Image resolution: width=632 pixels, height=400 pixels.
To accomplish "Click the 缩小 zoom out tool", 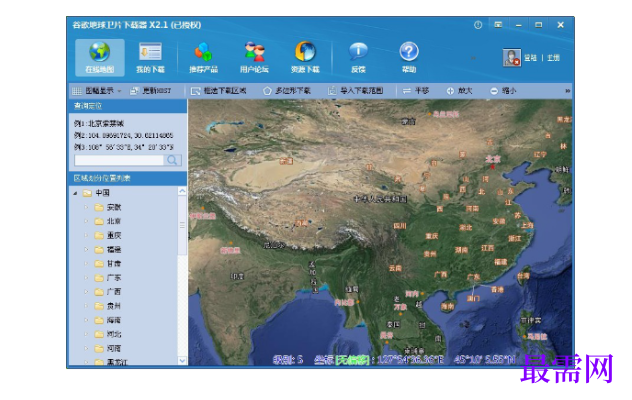I will click(x=503, y=91).
